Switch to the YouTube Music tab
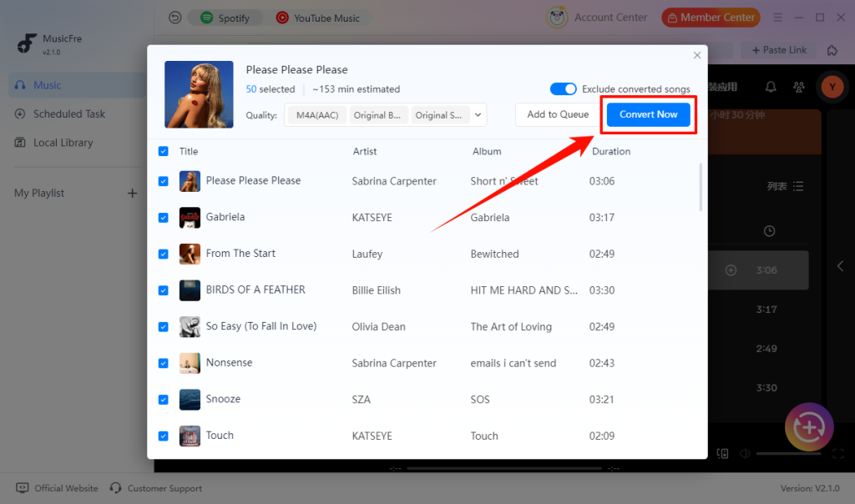This screenshot has width=855, height=504. point(318,18)
